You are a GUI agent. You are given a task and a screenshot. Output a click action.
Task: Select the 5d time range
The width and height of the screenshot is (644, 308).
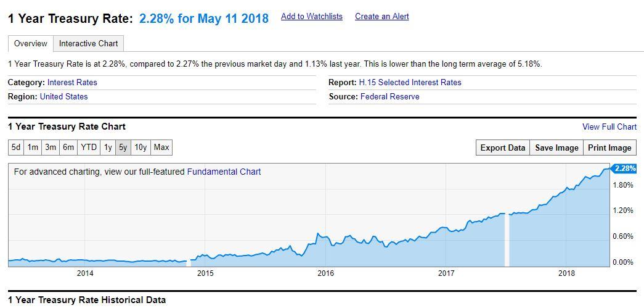tap(16, 148)
